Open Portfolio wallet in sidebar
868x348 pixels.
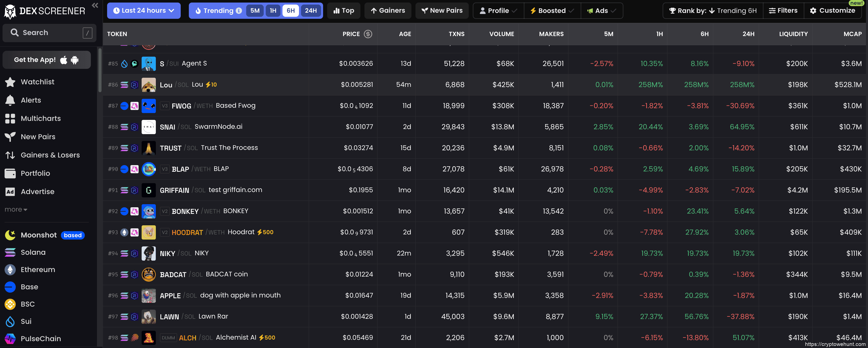(10, 173)
